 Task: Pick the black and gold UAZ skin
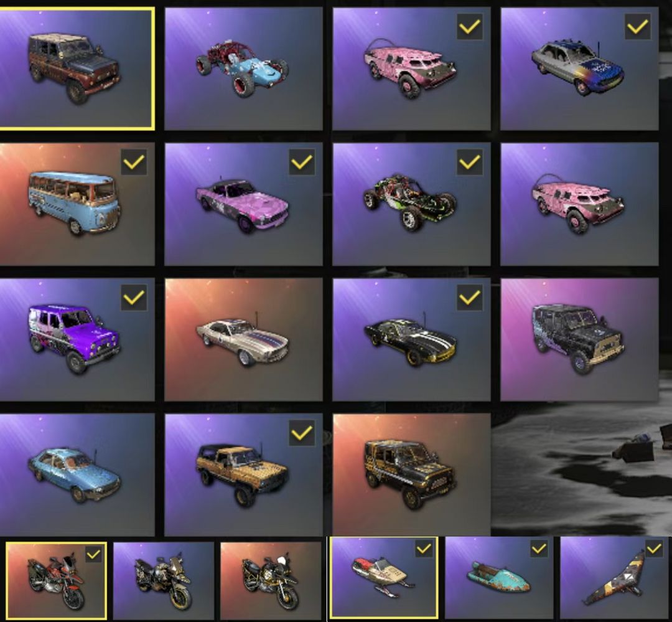pos(411,475)
